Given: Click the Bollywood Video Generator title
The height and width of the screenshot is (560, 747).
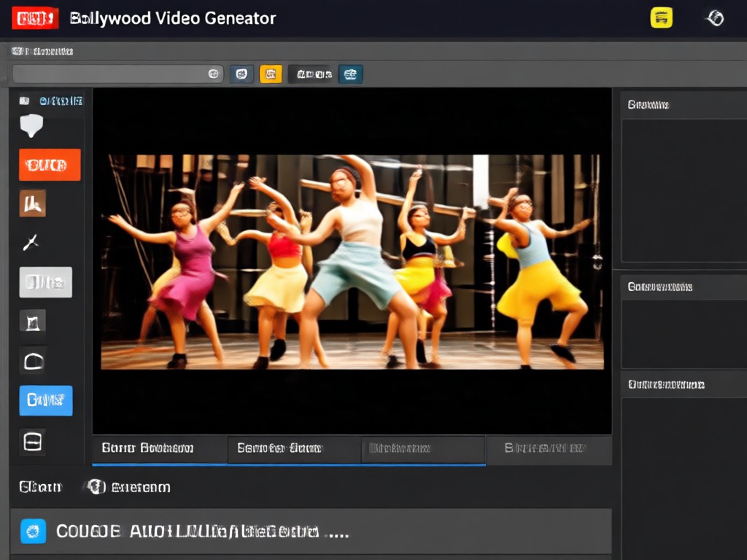Looking at the screenshot, I should pos(172,18).
